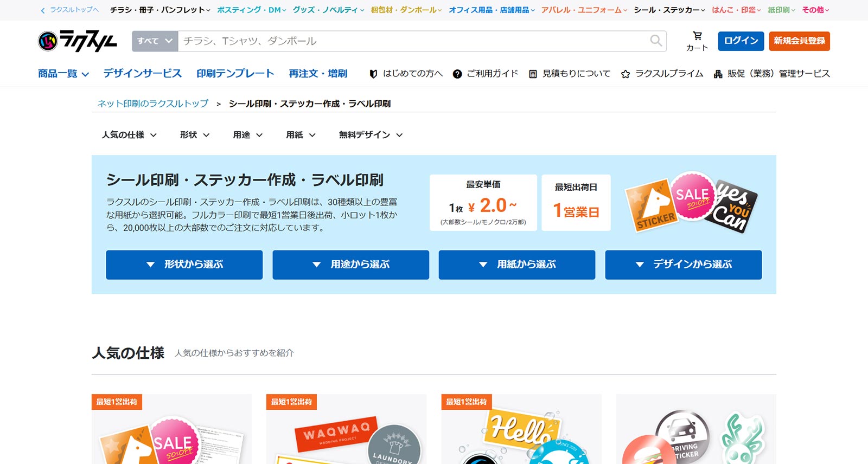Click the ログイン button
Image resolution: width=868 pixels, height=464 pixels.
click(741, 41)
